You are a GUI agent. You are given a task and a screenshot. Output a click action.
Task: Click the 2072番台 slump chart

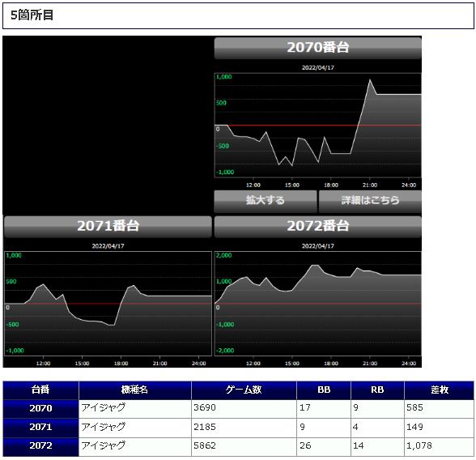317,304
